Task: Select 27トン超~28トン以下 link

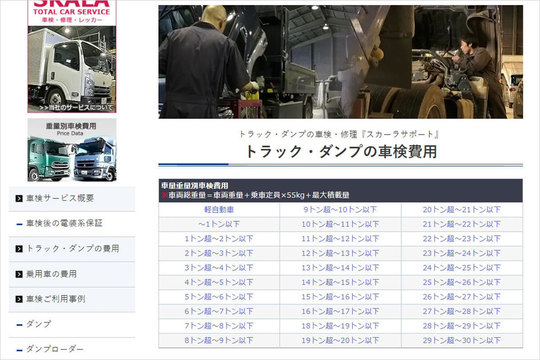Action: tap(462, 311)
